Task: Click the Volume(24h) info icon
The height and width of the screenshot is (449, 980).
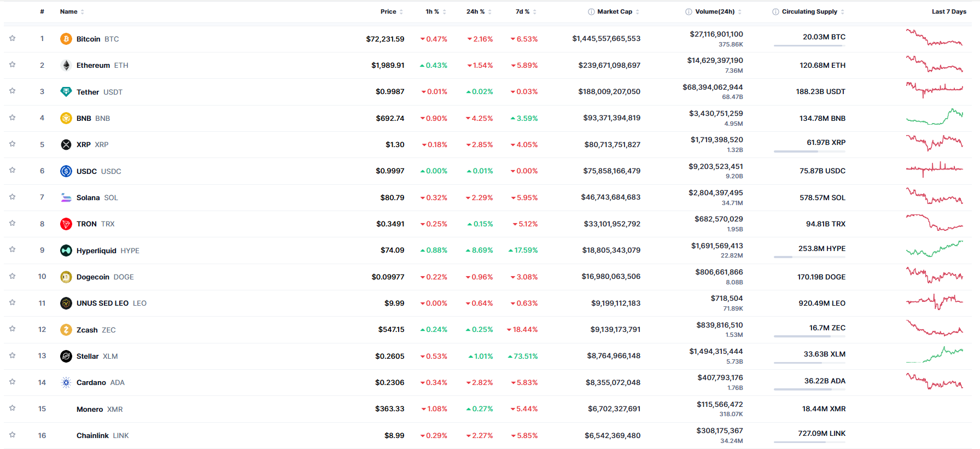Action: pos(689,11)
